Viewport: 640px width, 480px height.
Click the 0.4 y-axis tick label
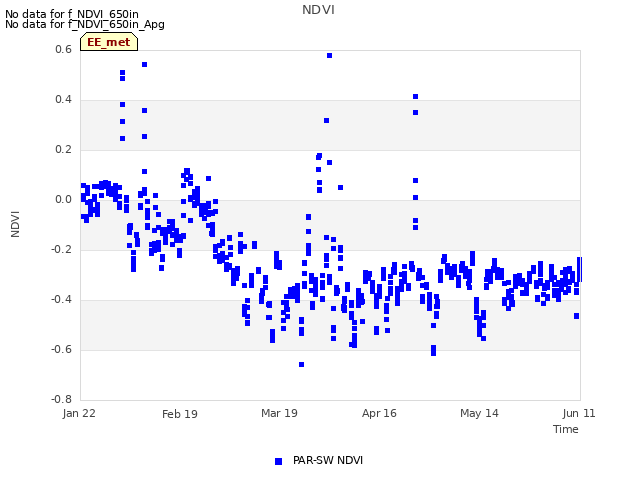63,99
